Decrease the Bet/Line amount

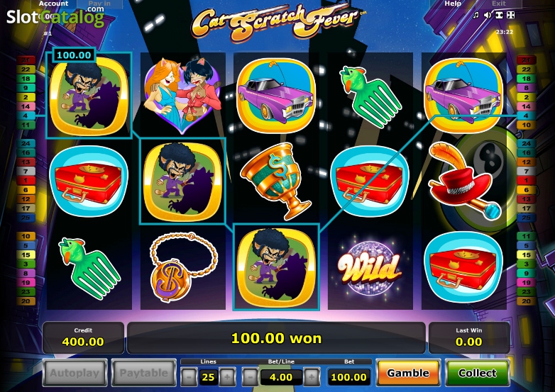coord(251,377)
